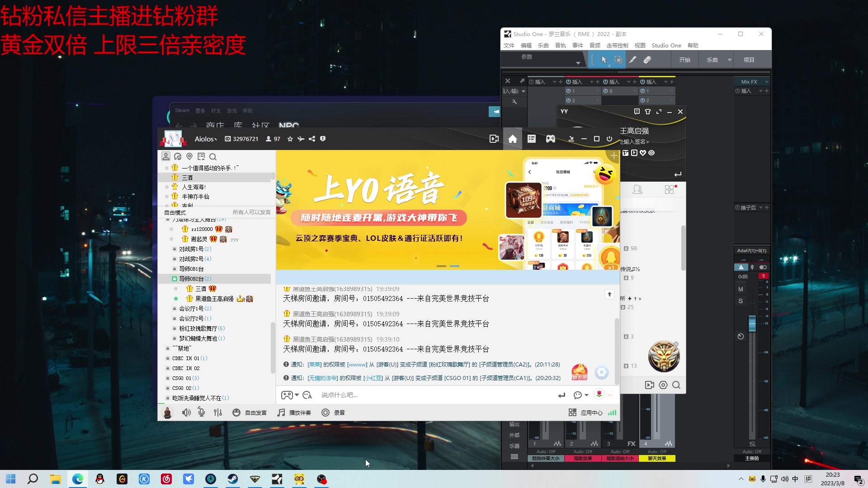Mute the speaker icon in YY bottom bar
The width and height of the screenshot is (868, 488).
point(186,413)
